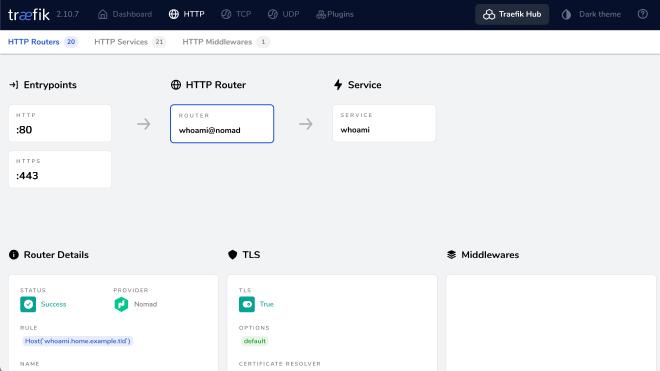Click the Entrypoints arrow icon
The width and height of the screenshot is (660, 371).
(13, 85)
